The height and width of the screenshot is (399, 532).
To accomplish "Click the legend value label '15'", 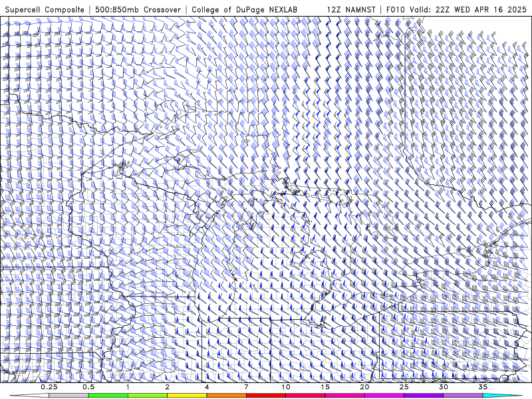I will pos(325,387).
